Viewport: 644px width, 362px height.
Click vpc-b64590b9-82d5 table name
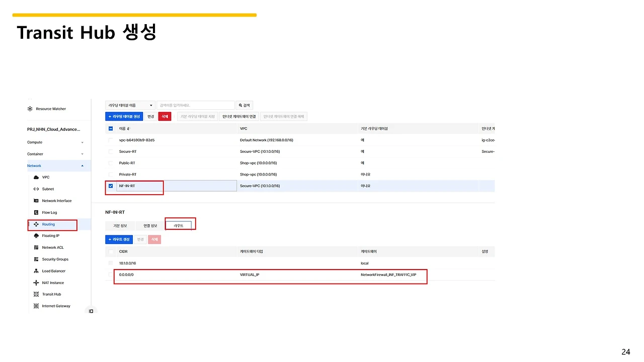pyautogui.click(x=137, y=140)
